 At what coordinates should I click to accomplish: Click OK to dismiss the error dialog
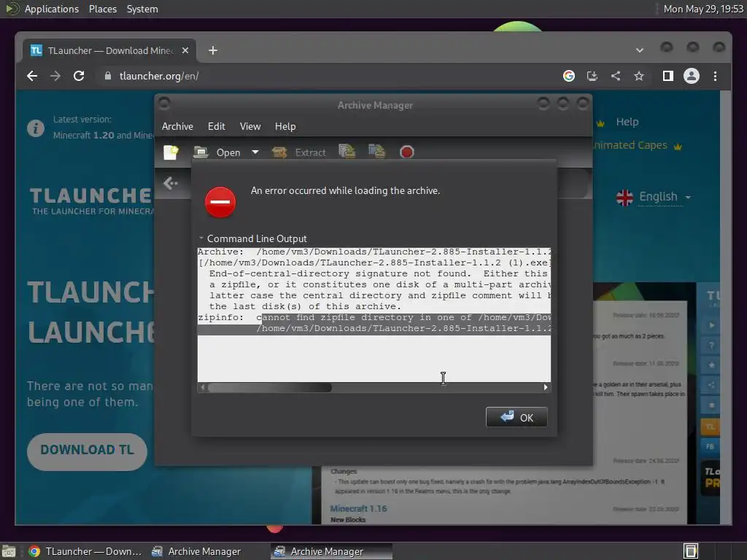[516, 417]
